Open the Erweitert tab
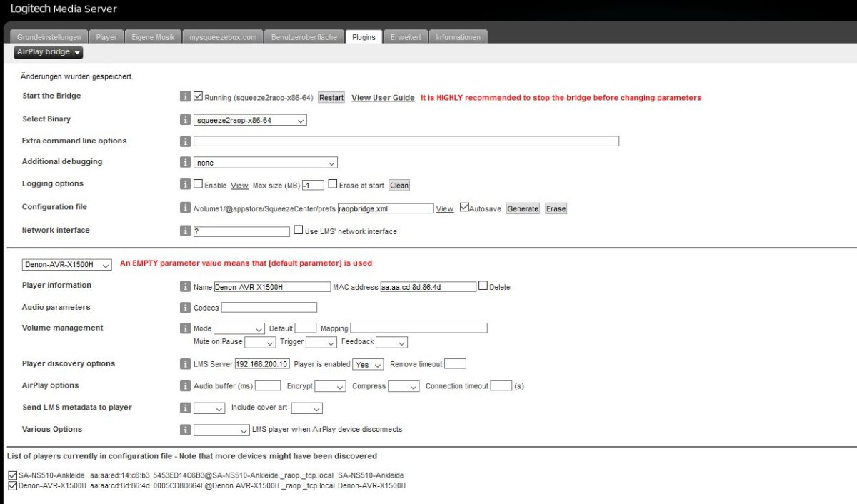857x504 pixels. [405, 37]
